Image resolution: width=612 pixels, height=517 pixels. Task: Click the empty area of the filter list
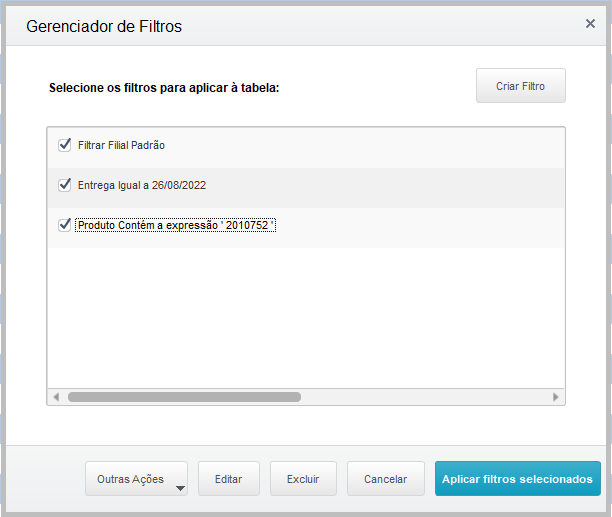pyautogui.click(x=306, y=315)
